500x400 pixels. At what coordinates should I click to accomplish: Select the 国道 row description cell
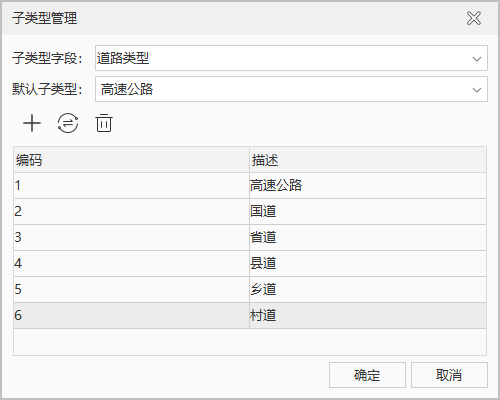click(368, 211)
